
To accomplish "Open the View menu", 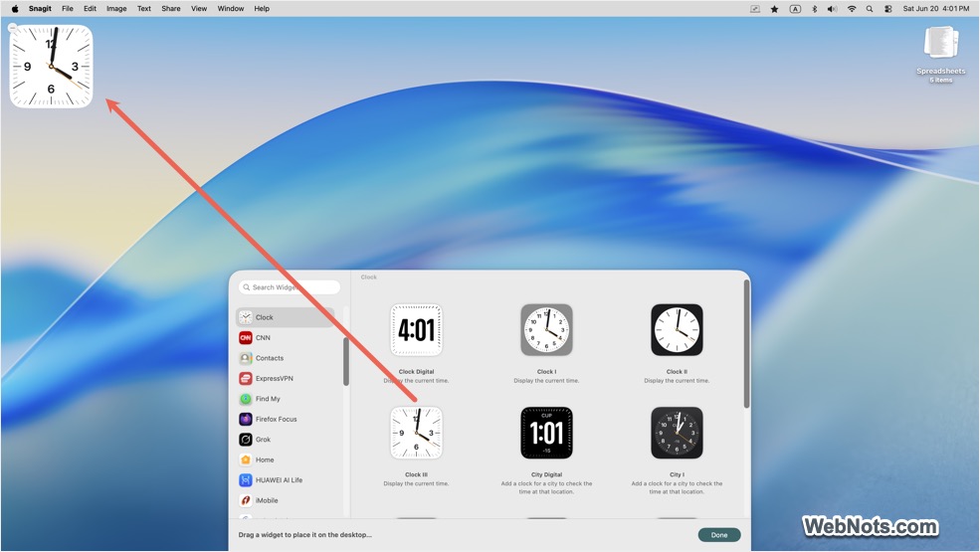I will point(199,9).
